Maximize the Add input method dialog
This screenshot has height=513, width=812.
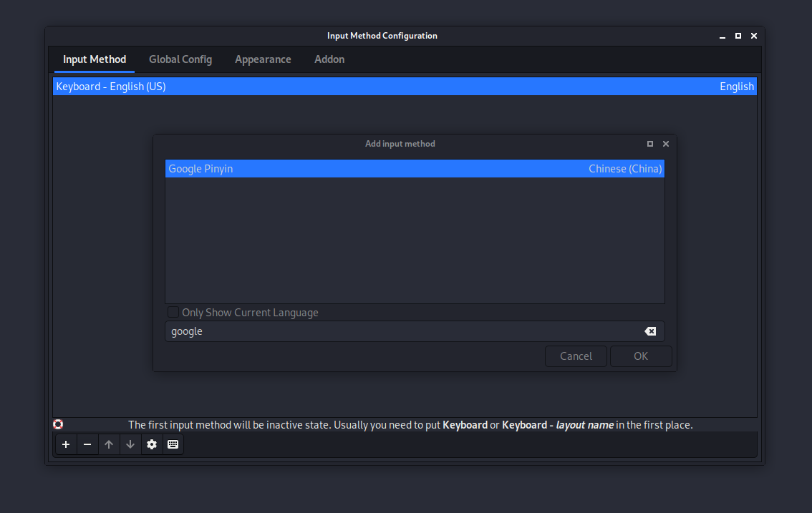point(650,144)
